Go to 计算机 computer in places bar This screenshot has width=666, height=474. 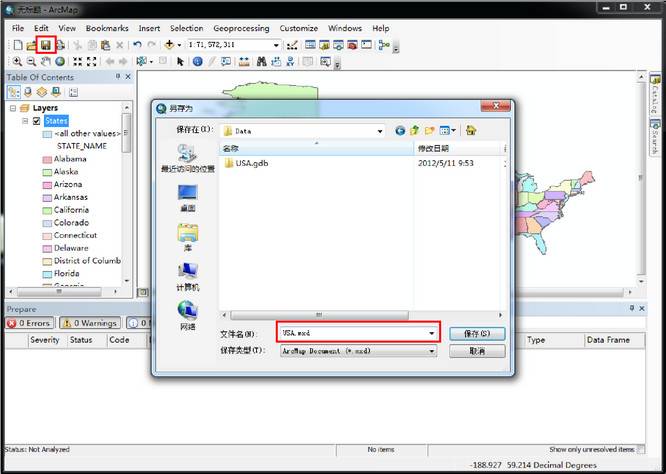(x=187, y=276)
